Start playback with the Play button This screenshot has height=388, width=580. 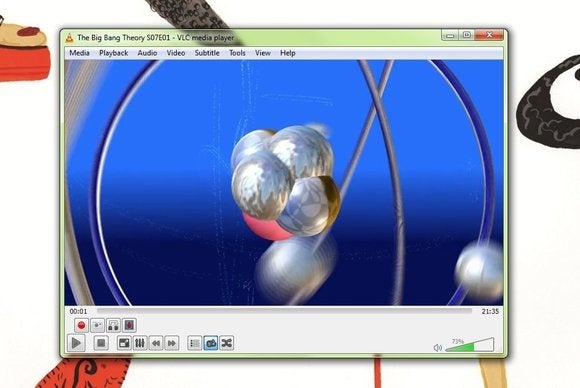point(76,343)
